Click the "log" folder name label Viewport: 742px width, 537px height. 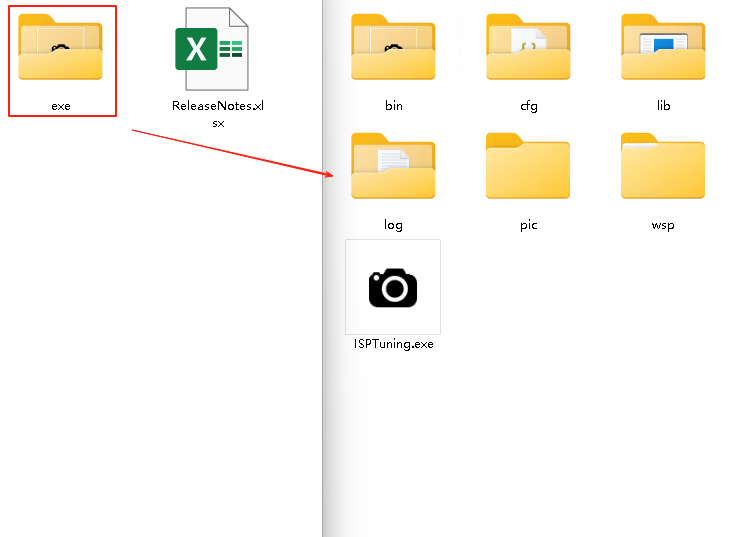point(393,225)
